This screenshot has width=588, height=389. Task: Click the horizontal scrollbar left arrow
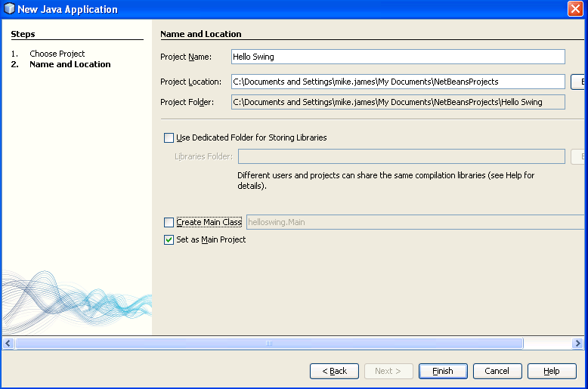coord(8,343)
